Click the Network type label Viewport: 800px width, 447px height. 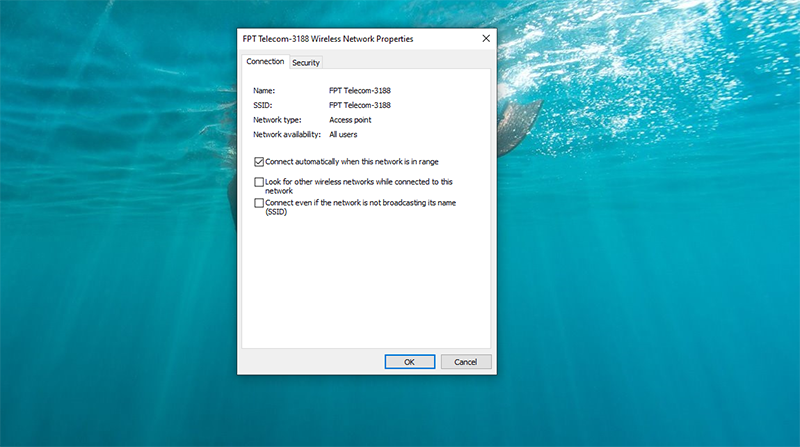(x=277, y=120)
